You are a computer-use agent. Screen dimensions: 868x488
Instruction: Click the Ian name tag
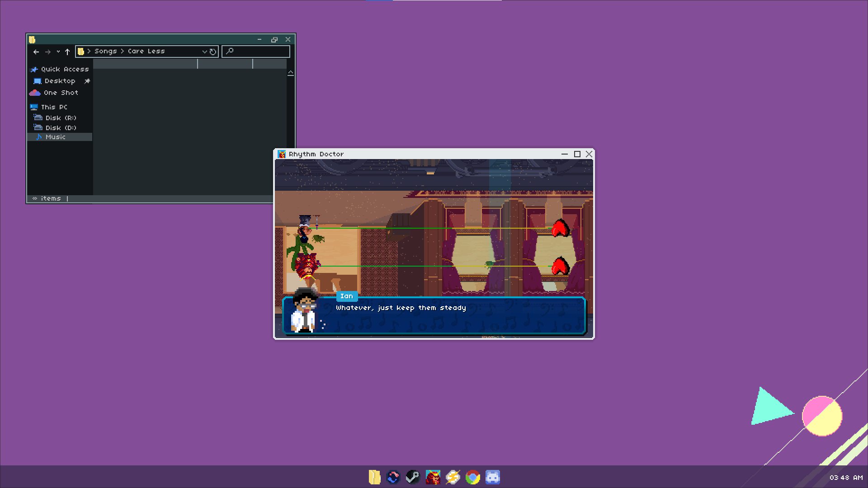pos(347,296)
